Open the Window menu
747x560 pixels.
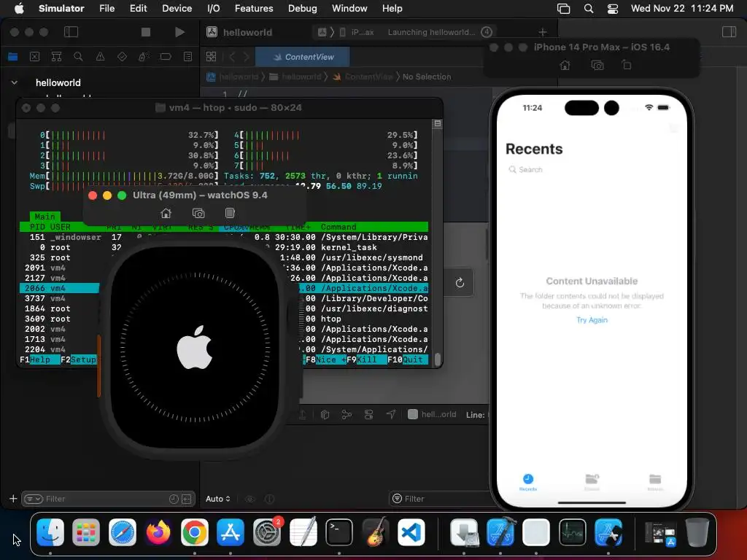pos(349,8)
